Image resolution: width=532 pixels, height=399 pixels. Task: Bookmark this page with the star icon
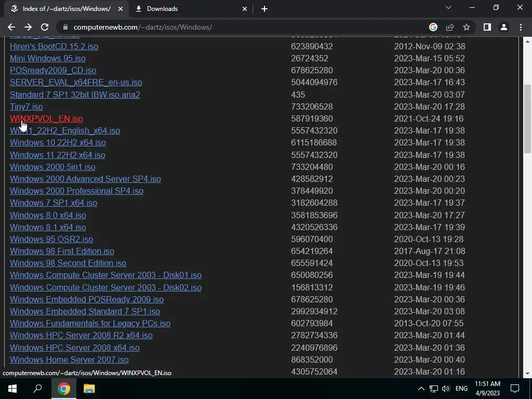pos(467,27)
